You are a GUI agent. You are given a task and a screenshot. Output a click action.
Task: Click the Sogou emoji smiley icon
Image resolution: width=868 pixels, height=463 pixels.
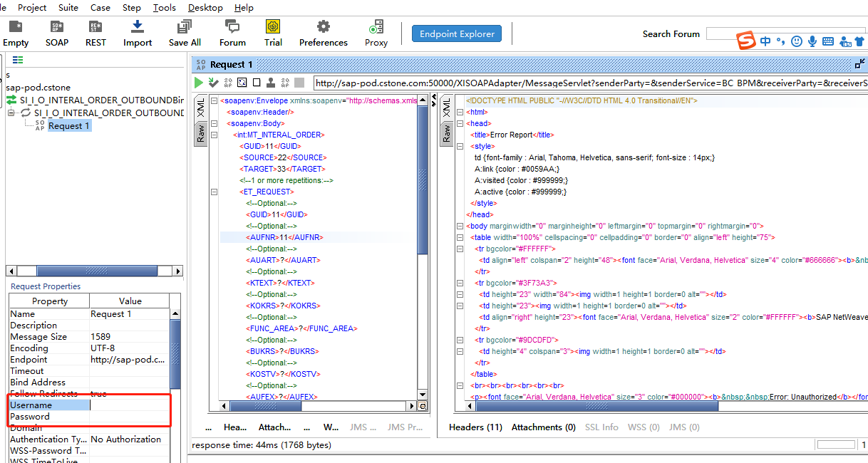coord(797,41)
